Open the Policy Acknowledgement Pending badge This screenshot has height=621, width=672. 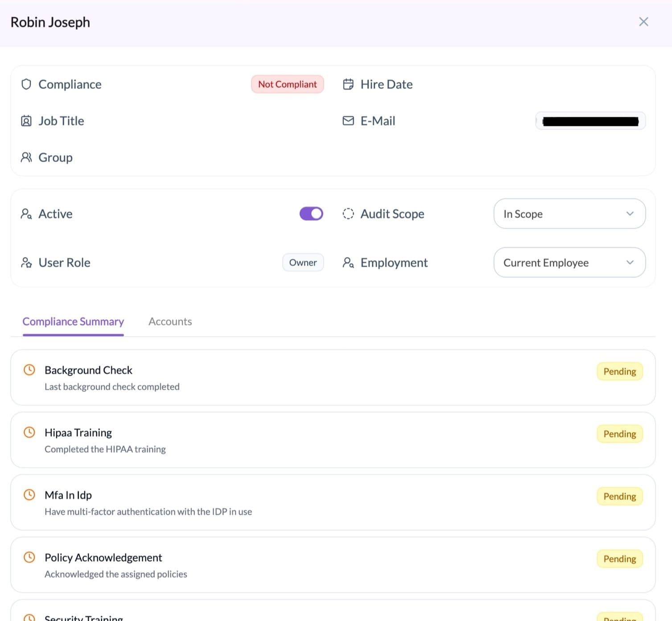(x=619, y=559)
